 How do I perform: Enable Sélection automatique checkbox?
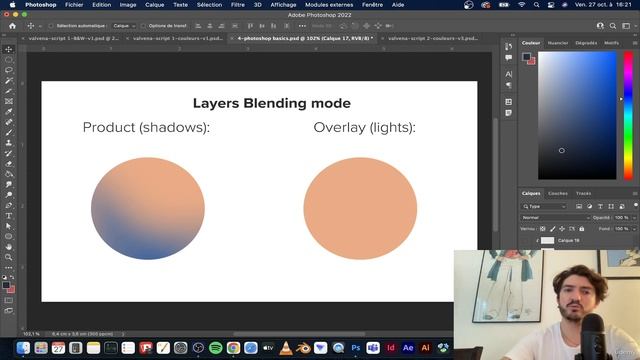pos(51,26)
